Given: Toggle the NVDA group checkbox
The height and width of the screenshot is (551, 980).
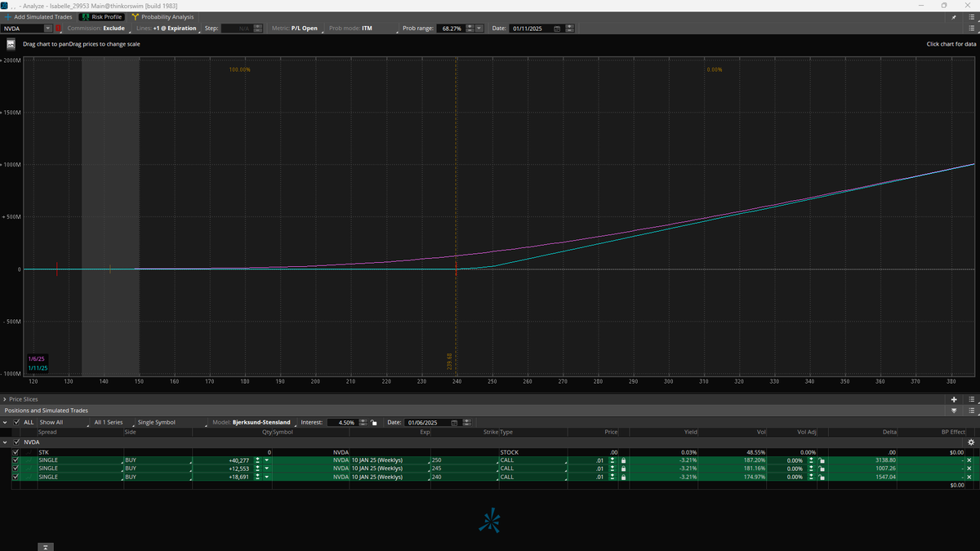Looking at the screenshot, I should click(x=16, y=442).
